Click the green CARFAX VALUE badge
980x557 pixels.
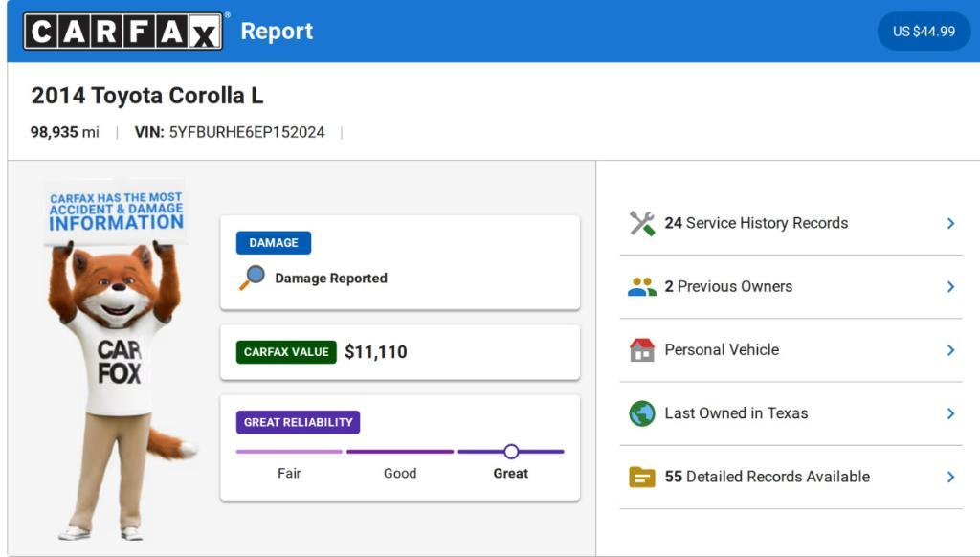[x=286, y=352]
